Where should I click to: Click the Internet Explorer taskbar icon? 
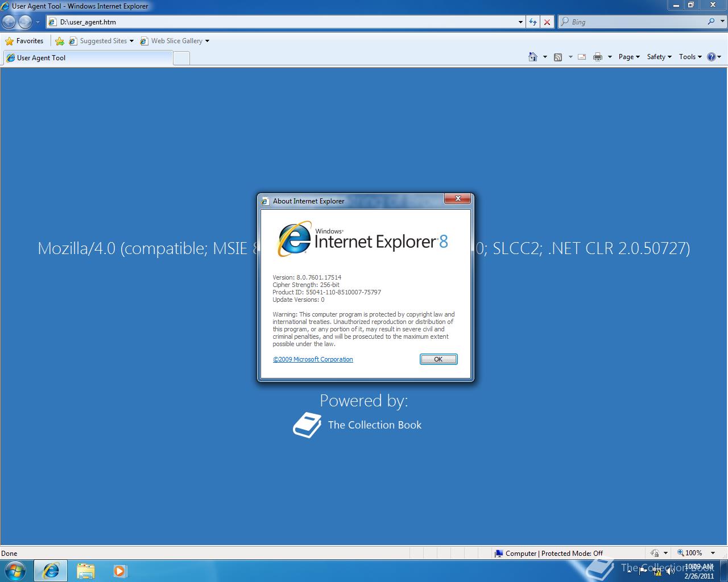pos(51,571)
